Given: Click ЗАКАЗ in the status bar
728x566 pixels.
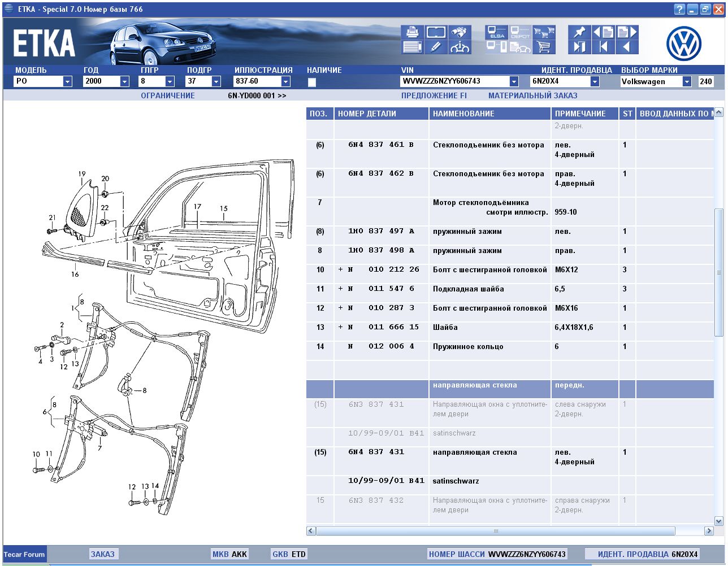Looking at the screenshot, I should tap(102, 554).
